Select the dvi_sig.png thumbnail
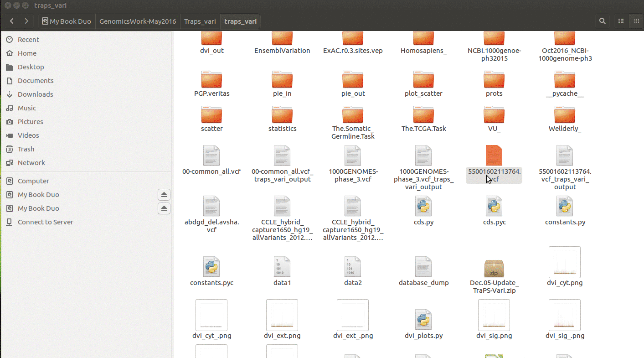This screenshot has height=358, width=644. 494,319
